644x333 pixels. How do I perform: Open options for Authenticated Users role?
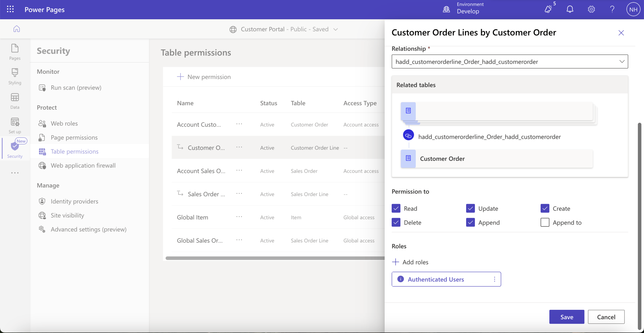[x=494, y=279]
